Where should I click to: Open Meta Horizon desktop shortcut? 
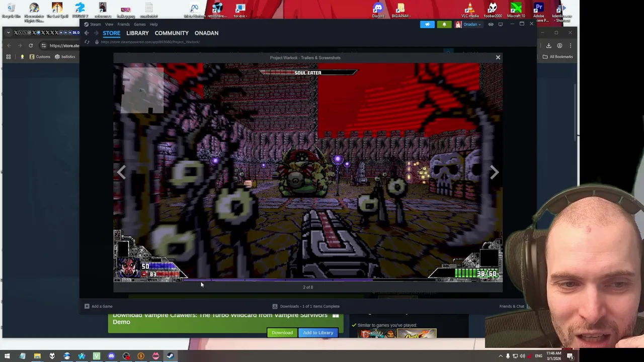point(194,10)
